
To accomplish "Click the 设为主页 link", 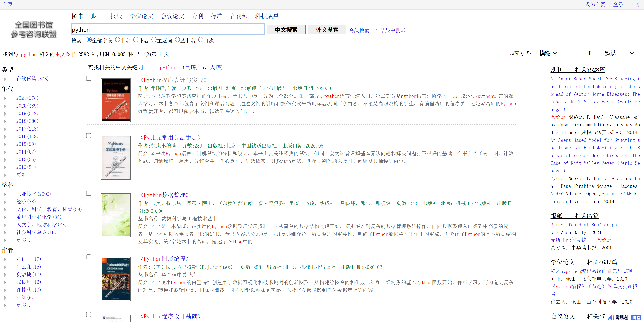I will coord(595,4).
